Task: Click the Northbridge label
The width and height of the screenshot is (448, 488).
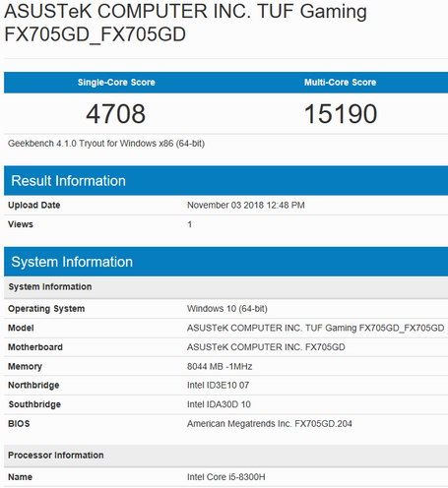Action: (x=33, y=386)
